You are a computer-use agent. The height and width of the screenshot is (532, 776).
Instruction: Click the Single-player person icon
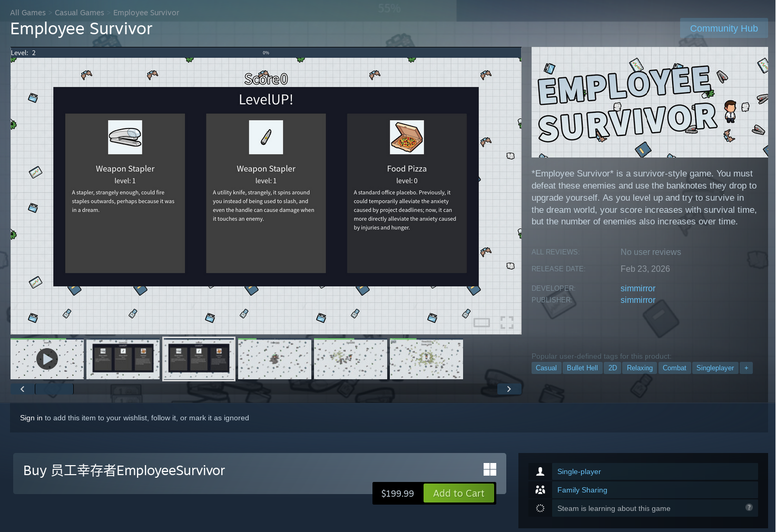point(540,471)
